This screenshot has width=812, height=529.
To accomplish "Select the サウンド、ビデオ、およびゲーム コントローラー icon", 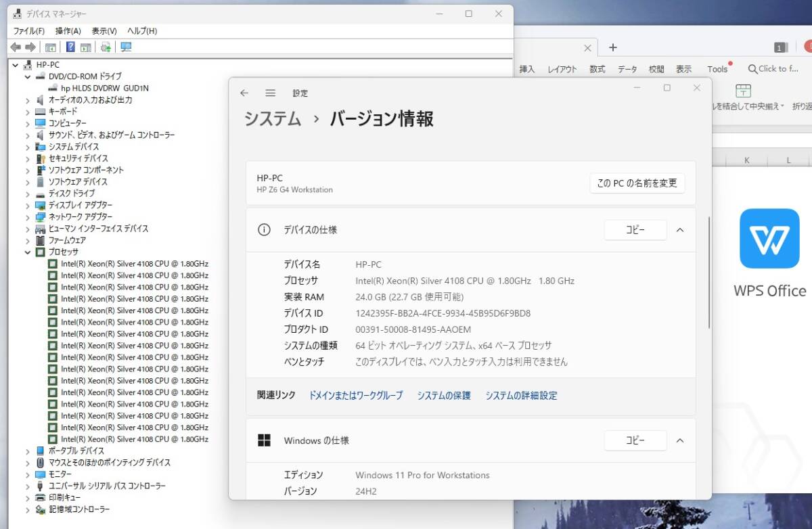I will point(41,135).
